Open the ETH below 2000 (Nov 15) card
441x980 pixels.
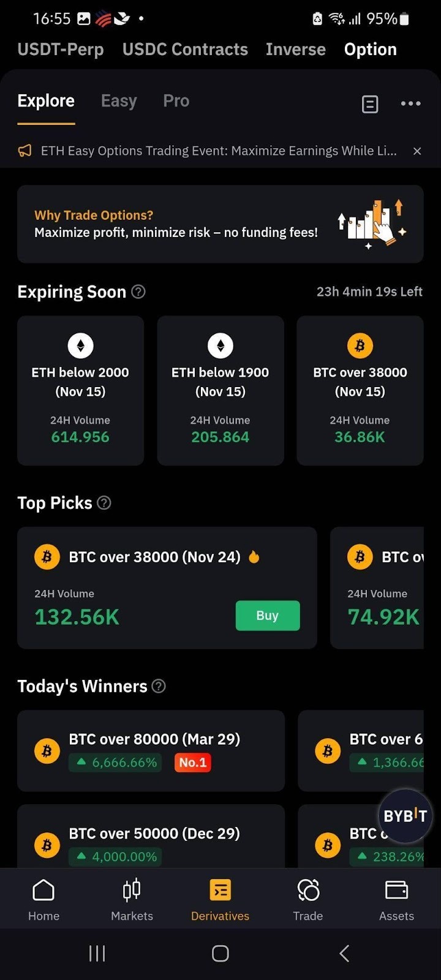tap(80, 391)
